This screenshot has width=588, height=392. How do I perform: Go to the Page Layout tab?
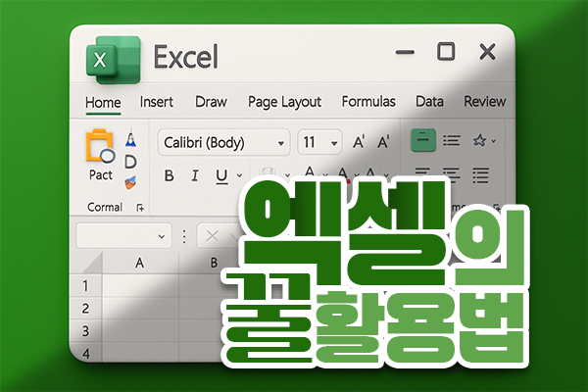point(284,102)
